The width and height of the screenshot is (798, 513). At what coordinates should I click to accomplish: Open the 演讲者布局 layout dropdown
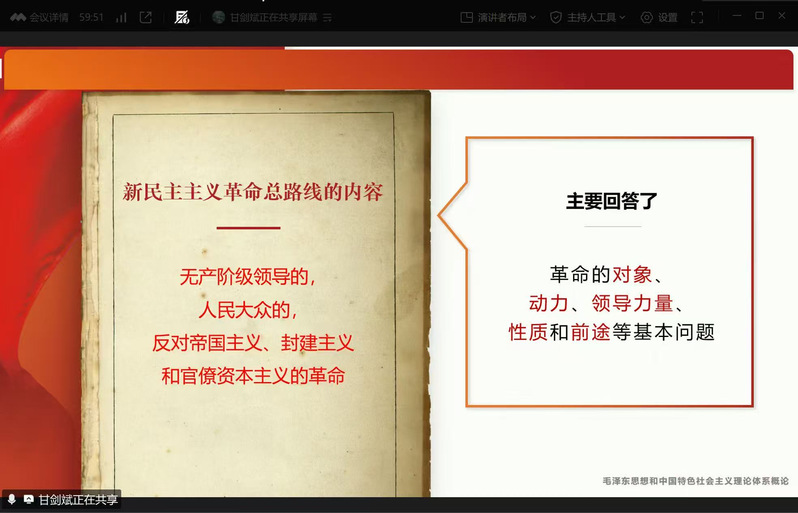tap(504, 17)
